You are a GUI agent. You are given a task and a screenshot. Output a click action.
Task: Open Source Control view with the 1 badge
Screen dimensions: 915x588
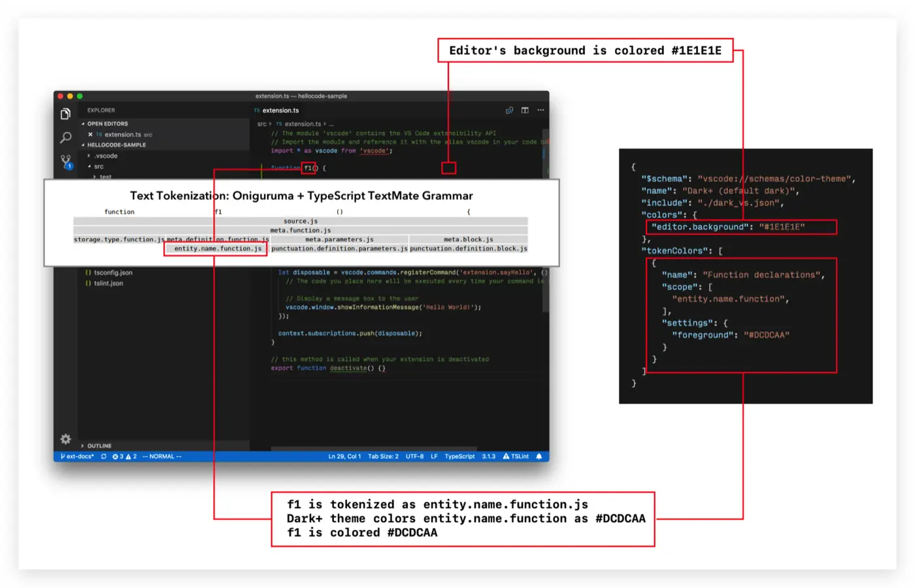click(66, 161)
